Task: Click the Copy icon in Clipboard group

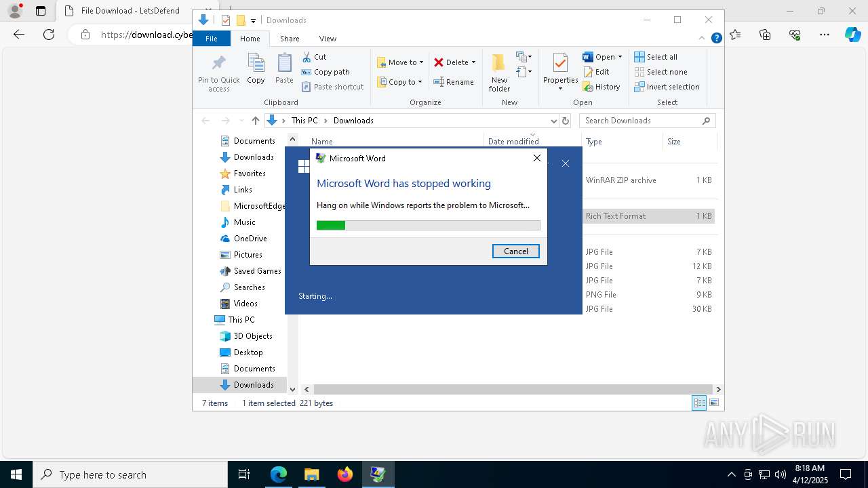Action: click(x=256, y=63)
